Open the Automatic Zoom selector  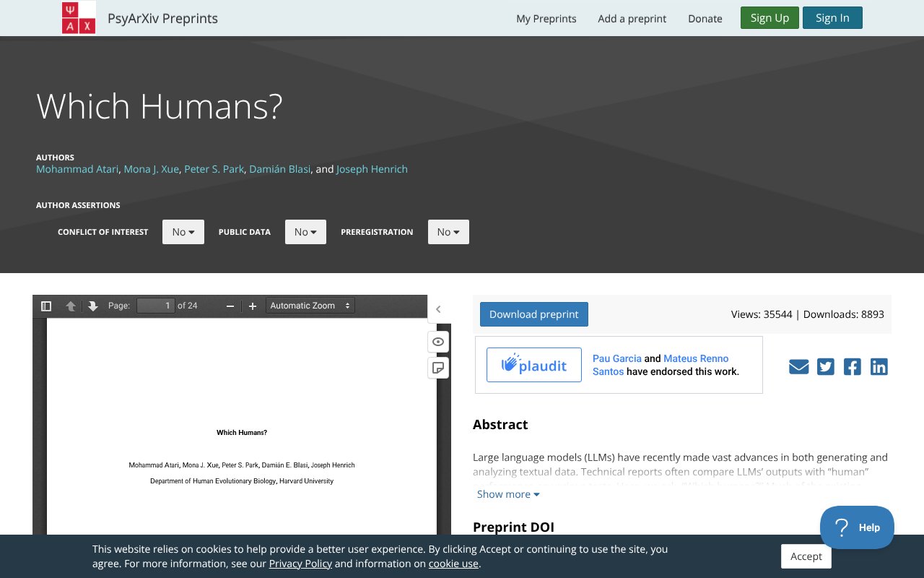tap(310, 306)
